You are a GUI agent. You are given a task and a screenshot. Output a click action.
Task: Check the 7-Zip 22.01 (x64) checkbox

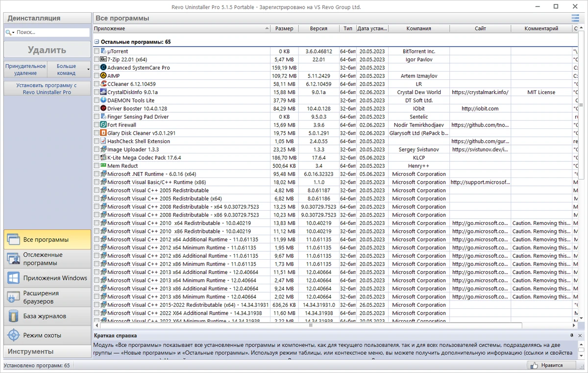(97, 59)
